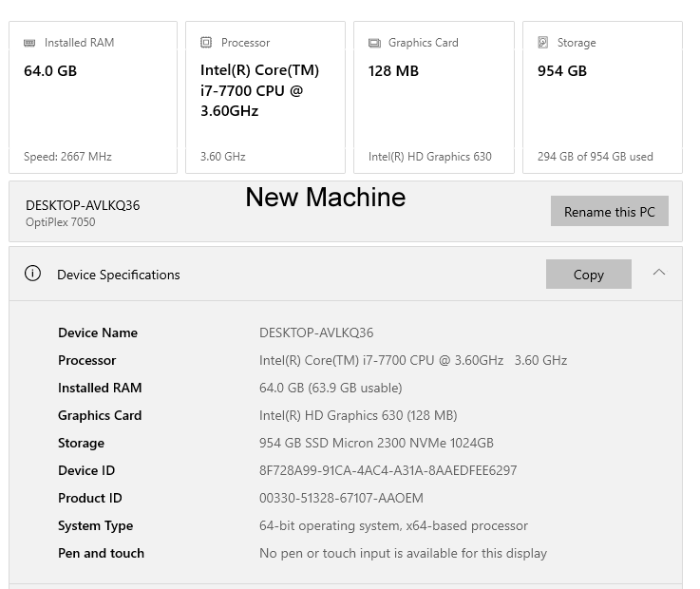Click the Device Specifications header label
The height and width of the screenshot is (589, 700).
tap(119, 275)
